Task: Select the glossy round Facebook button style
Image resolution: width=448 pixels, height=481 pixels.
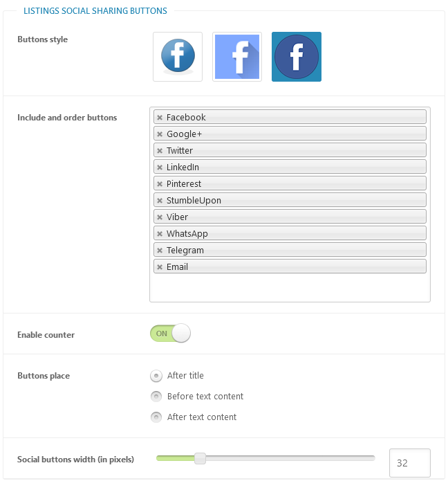Action: tap(178, 57)
